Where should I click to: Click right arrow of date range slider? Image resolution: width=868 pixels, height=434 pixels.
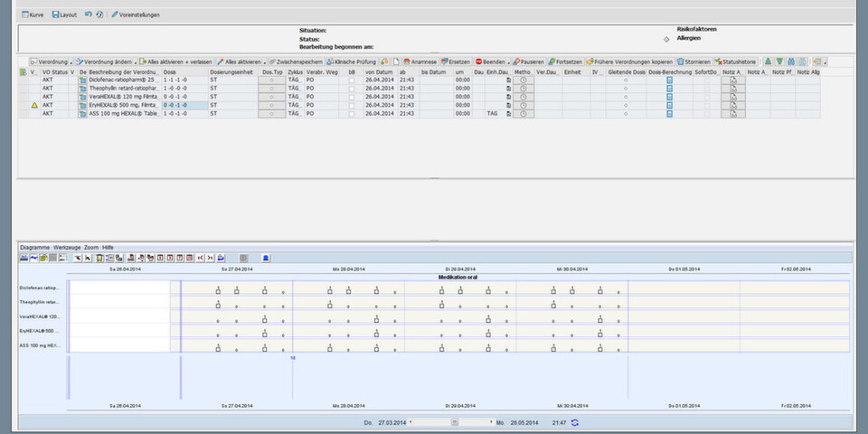click(x=491, y=422)
